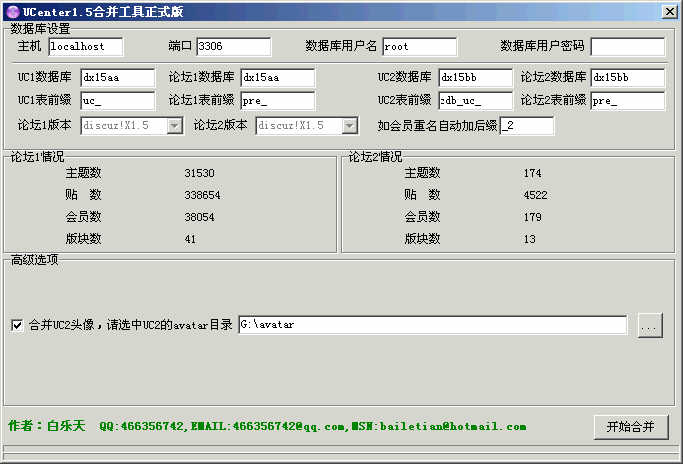Focus the 论坛1表前缀 pre_ field
683x464 pixels.
(278, 101)
